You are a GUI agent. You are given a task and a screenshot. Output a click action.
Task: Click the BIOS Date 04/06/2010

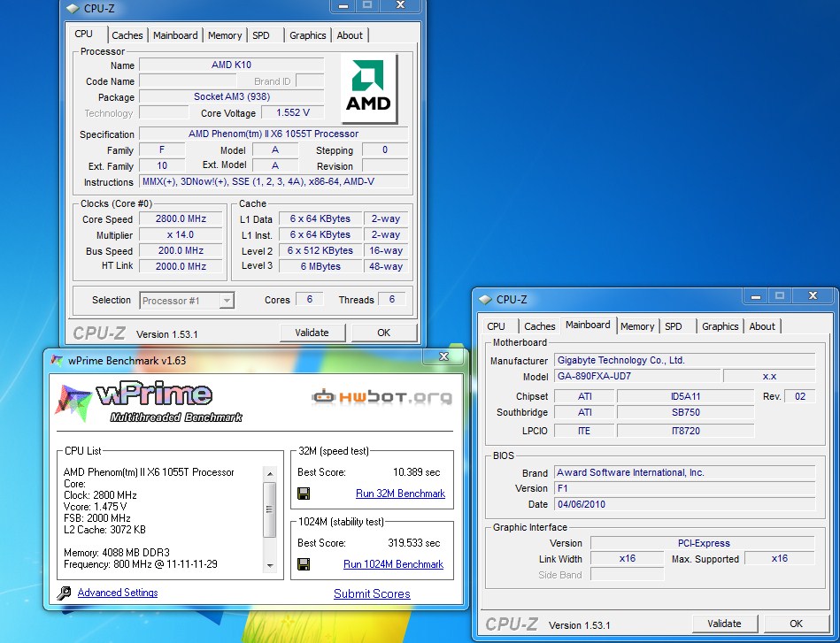[684, 504]
